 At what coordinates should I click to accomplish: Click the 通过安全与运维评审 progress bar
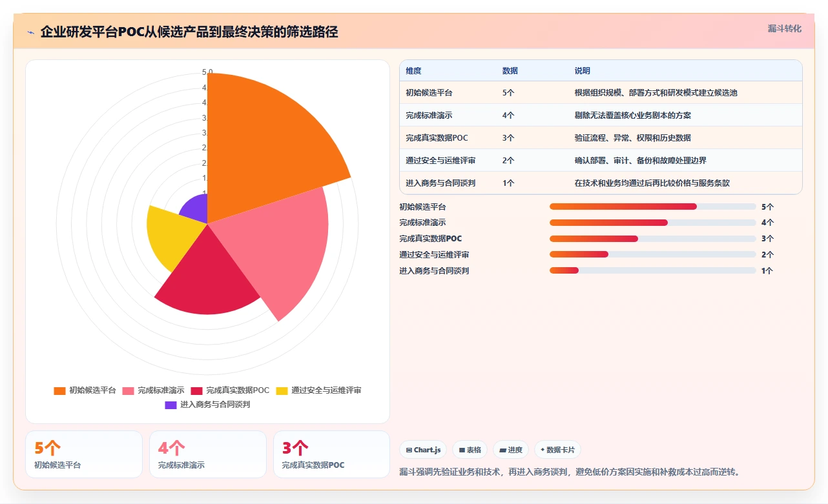652,255
